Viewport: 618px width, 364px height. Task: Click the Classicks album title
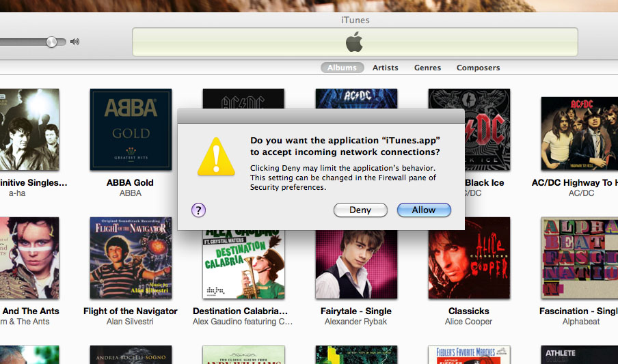click(x=468, y=311)
